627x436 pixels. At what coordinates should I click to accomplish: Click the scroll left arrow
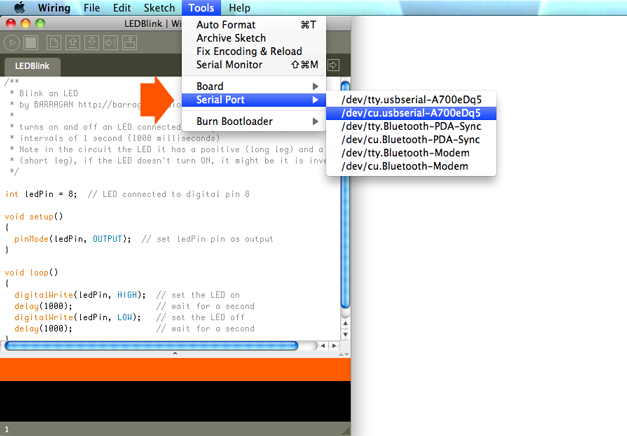coord(323,346)
